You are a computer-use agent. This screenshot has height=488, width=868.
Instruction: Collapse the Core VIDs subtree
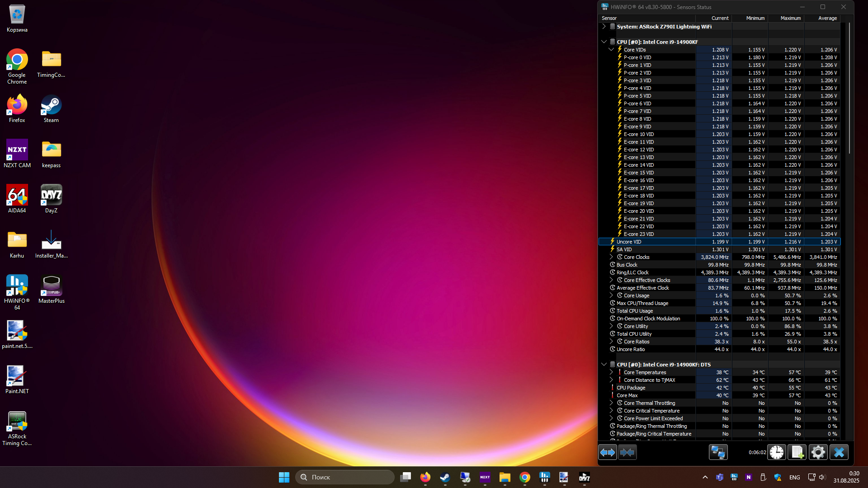(x=611, y=50)
